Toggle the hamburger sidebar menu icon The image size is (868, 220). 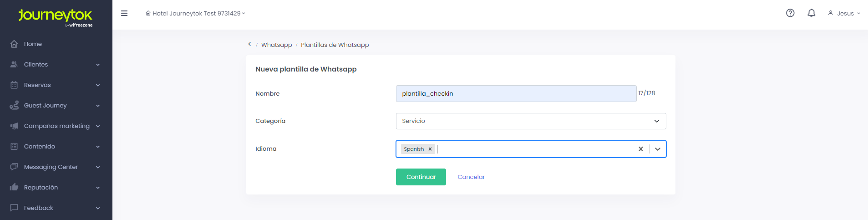coord(124,13)
